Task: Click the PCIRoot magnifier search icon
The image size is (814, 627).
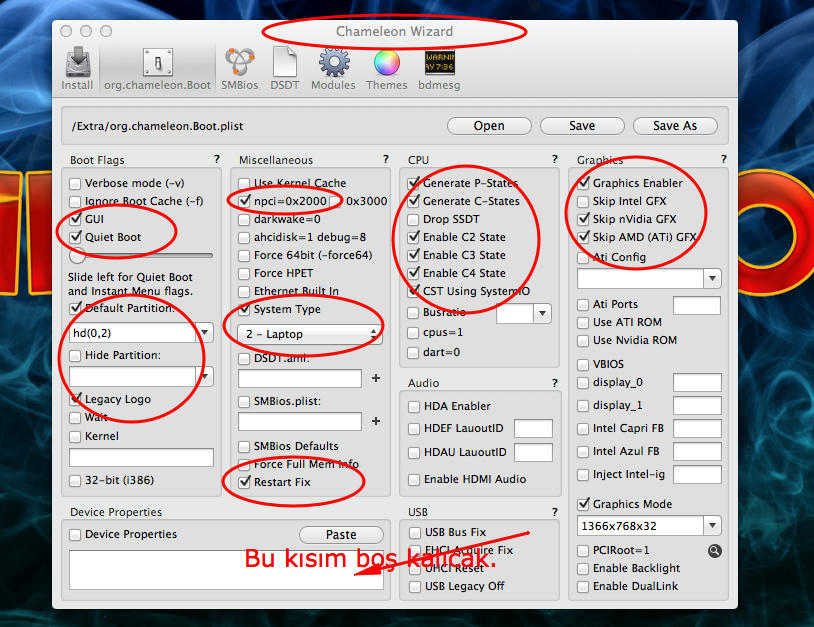Action: click(714, 551)
